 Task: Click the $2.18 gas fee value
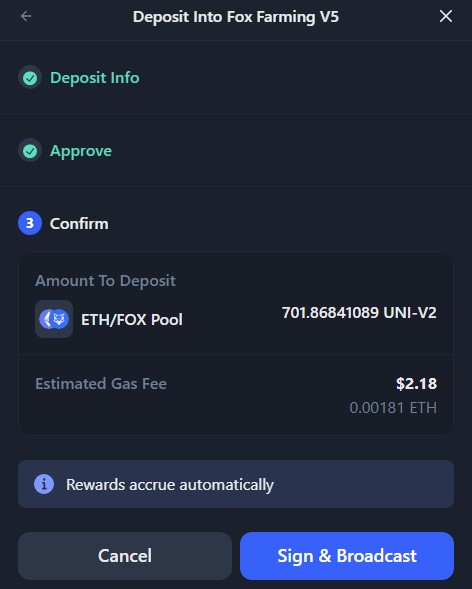(416, 384)
